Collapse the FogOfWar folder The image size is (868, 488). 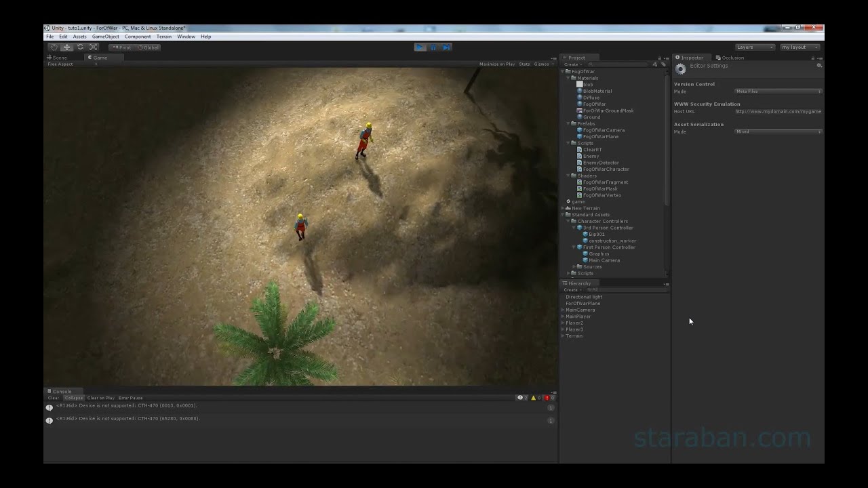click(x=563, y=71)
